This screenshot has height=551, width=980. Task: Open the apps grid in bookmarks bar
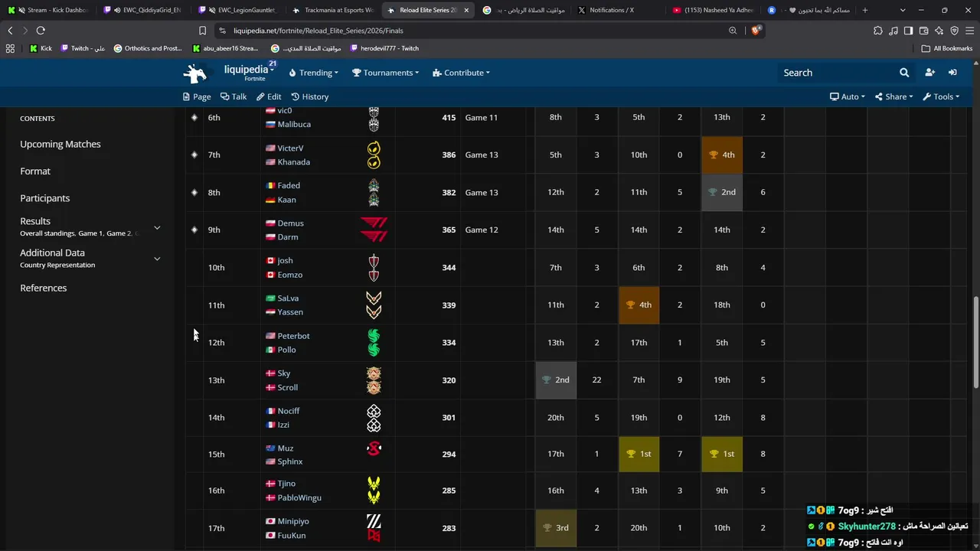(10, 48)
